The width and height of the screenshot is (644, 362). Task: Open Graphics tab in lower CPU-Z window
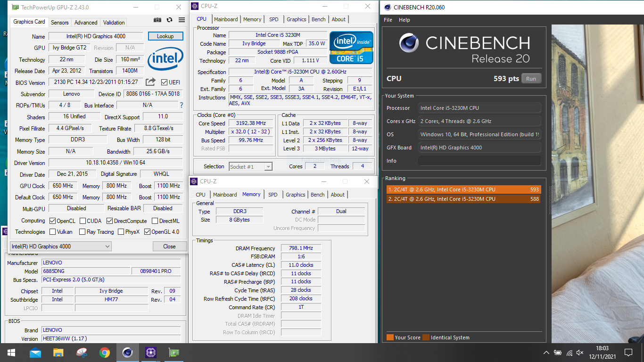tap(296, 195)
